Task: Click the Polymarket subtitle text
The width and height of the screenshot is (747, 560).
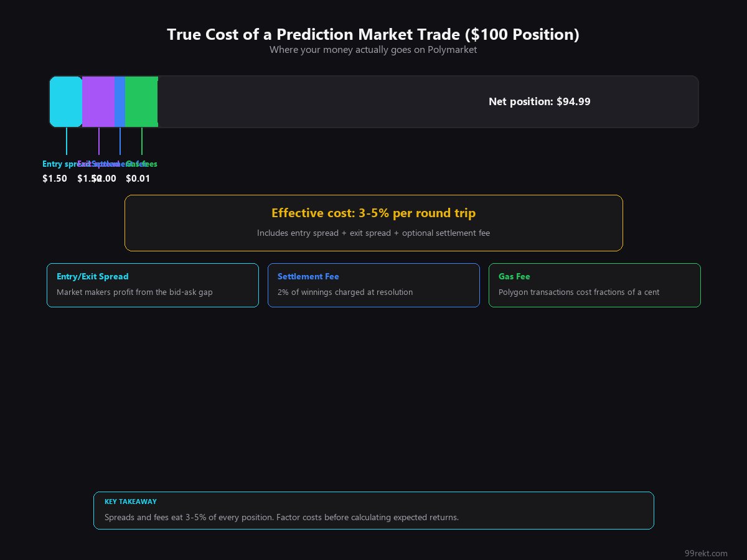Action: tap(373, 50)
